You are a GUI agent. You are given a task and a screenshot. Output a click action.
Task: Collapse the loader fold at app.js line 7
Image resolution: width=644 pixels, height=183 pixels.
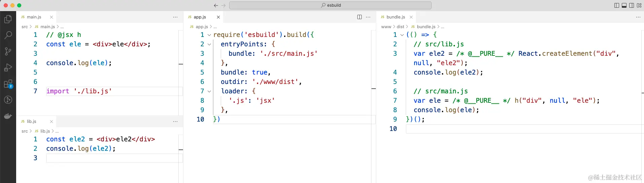(209, 91)
